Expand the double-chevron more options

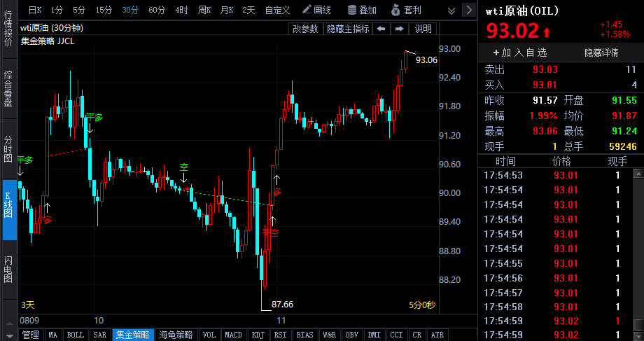pyautogui.click(x=451, y=11)
